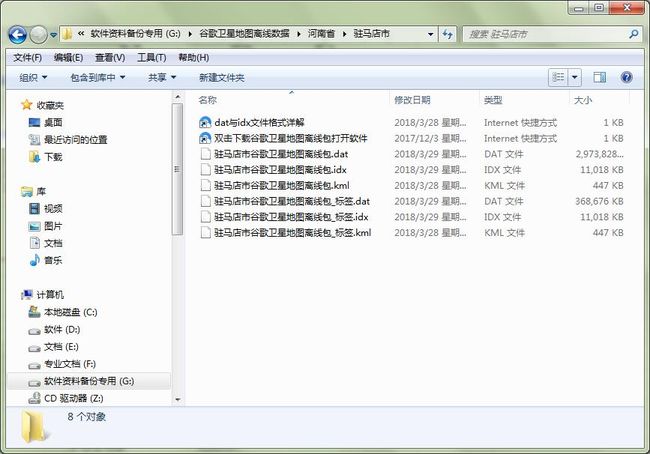Select file 驻马店市谷歌卫星地图离线包_标签.kml
The image size is (650, 454).
(293, 233)
